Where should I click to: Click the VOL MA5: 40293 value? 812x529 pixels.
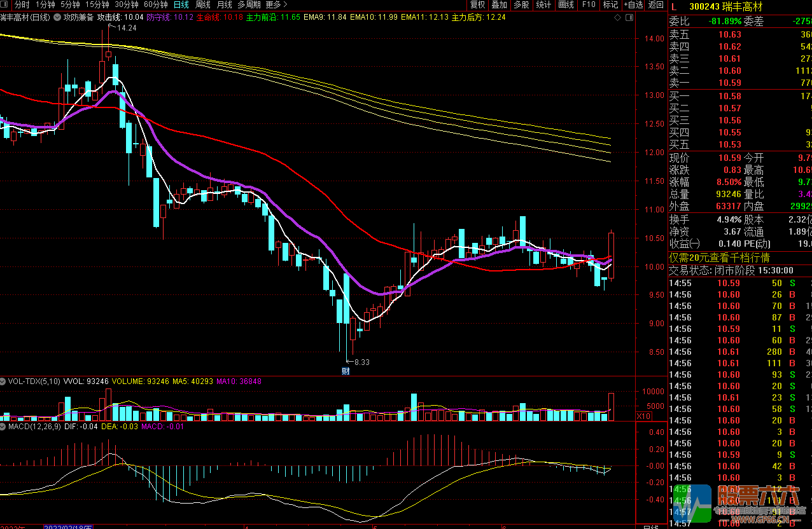coord(192,381)
